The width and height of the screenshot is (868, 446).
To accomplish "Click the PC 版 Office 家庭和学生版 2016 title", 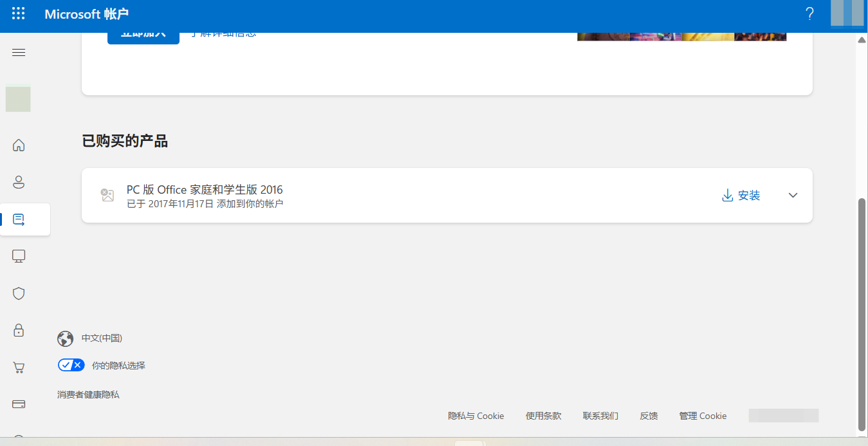I will coord(205,190).
